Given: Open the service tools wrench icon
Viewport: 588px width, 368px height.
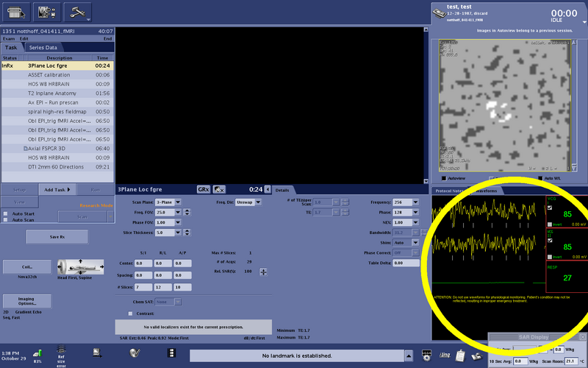Looking at the screenshot, I should pos(78,13).
